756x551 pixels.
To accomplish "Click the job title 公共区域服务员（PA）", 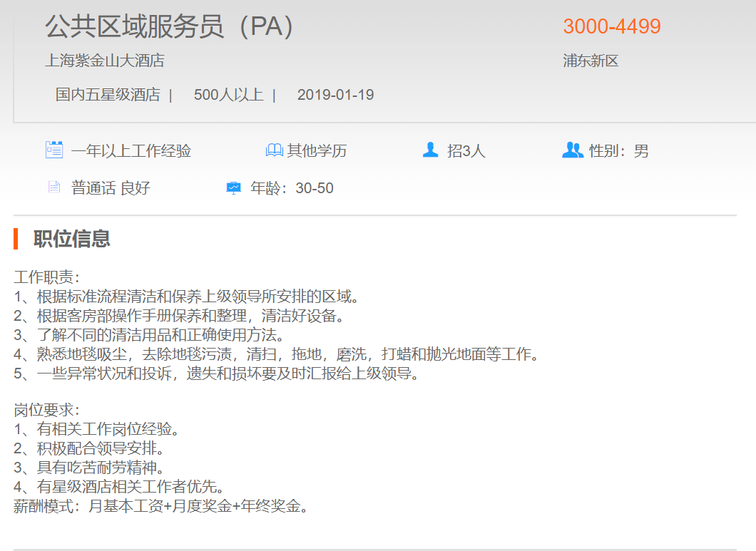I will click(x=170, y=27).
